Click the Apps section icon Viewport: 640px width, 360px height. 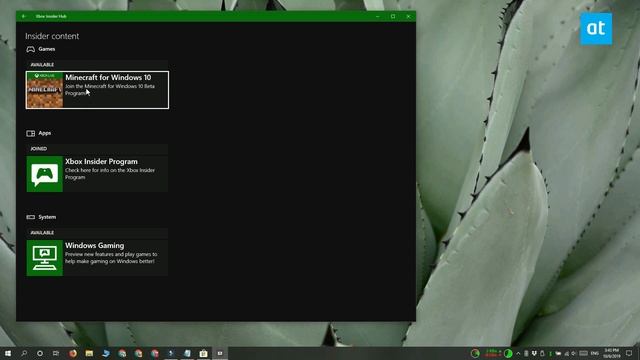[x=31, y=133]
